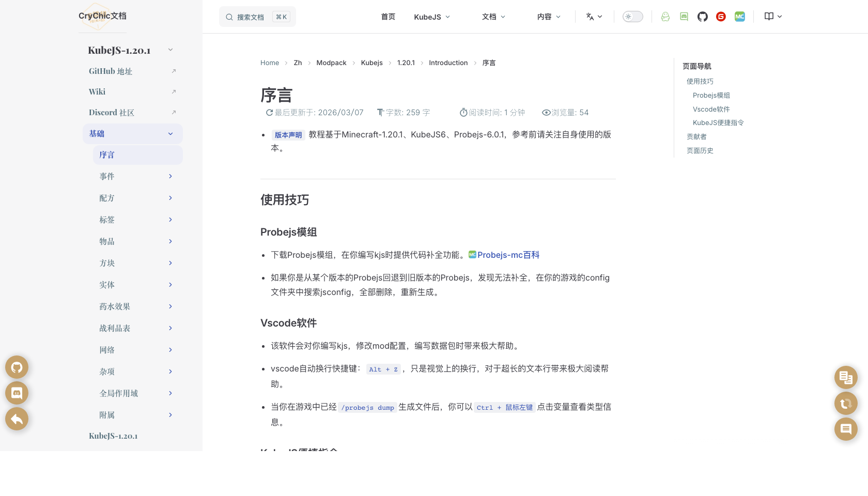Click the Discord icon in navbar
Viewport: 868px width, 496px height.
[x=684, y=17]
